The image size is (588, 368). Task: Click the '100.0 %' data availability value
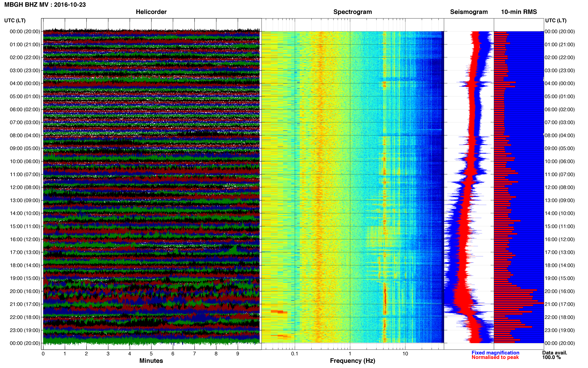(x=551, y=357)
